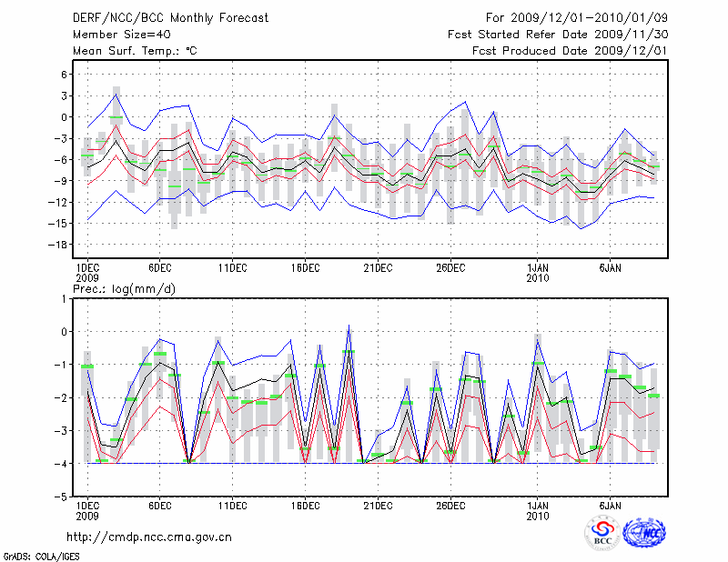This screenshot has height=562, width=728.
Task: Select 1JAN 2010 on temperature chart axis
Action: (x=538, y=272)
